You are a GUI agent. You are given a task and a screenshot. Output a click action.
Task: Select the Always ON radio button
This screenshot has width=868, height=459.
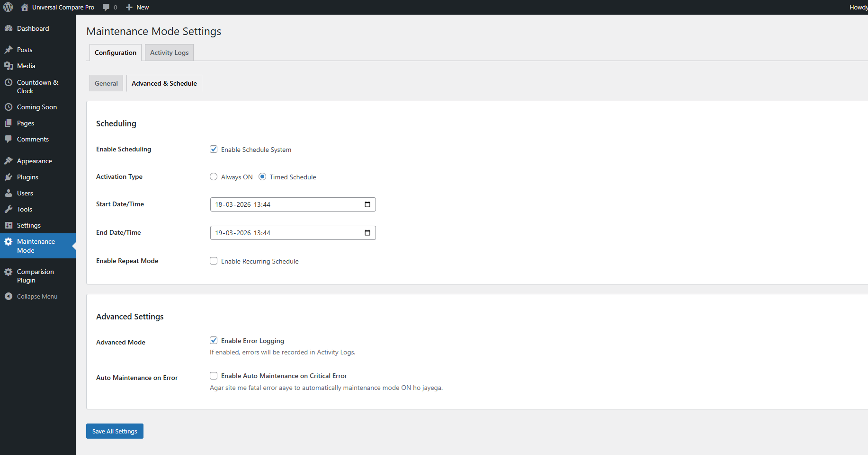[214, 177]
